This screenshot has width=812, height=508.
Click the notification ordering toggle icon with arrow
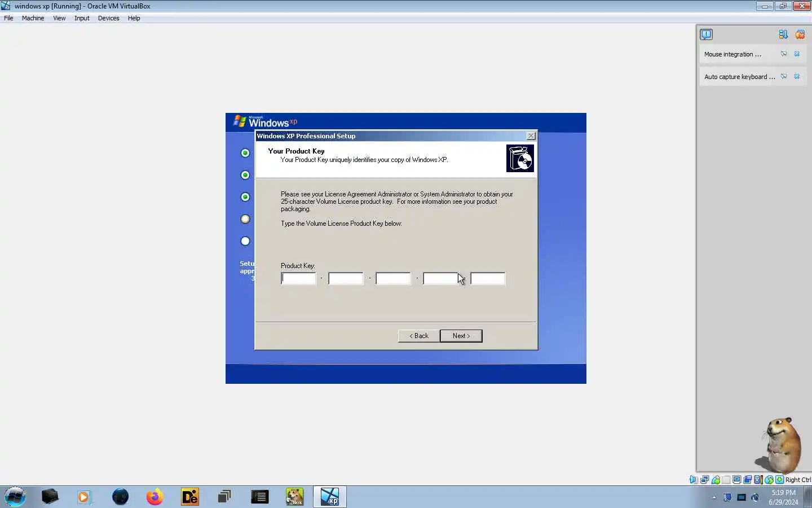(x=783, y=34)
